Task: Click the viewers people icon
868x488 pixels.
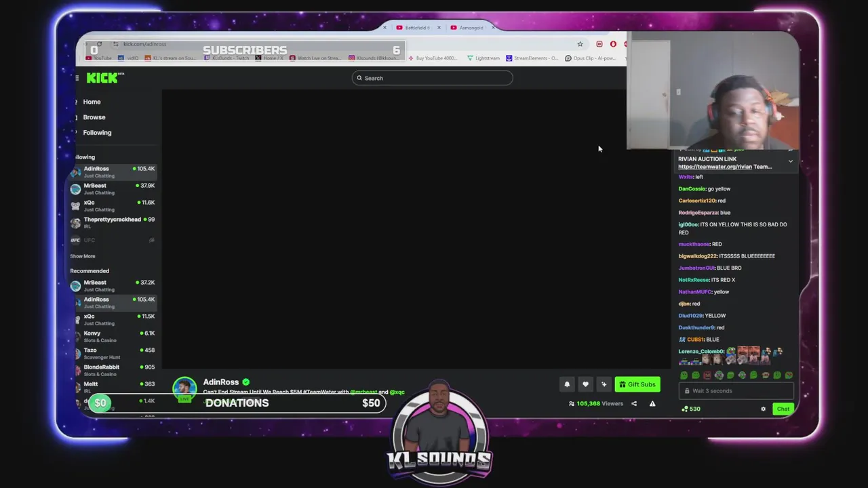Action: tap(572, 404)
